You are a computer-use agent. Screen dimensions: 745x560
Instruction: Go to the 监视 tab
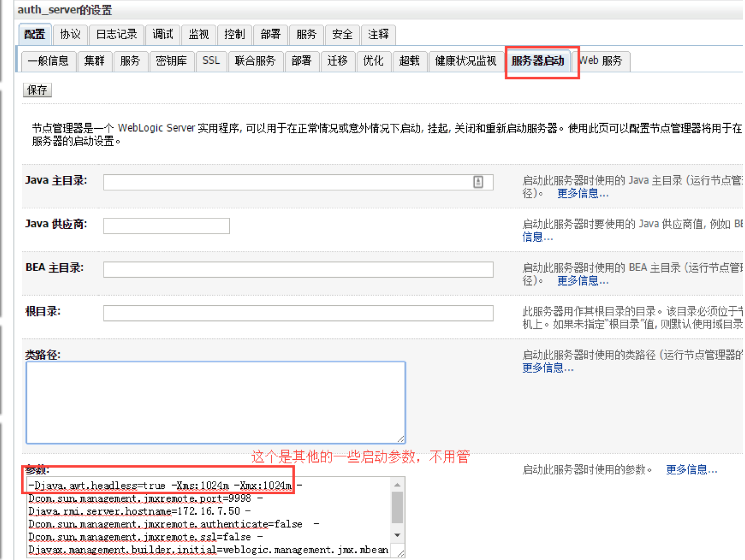199,35
